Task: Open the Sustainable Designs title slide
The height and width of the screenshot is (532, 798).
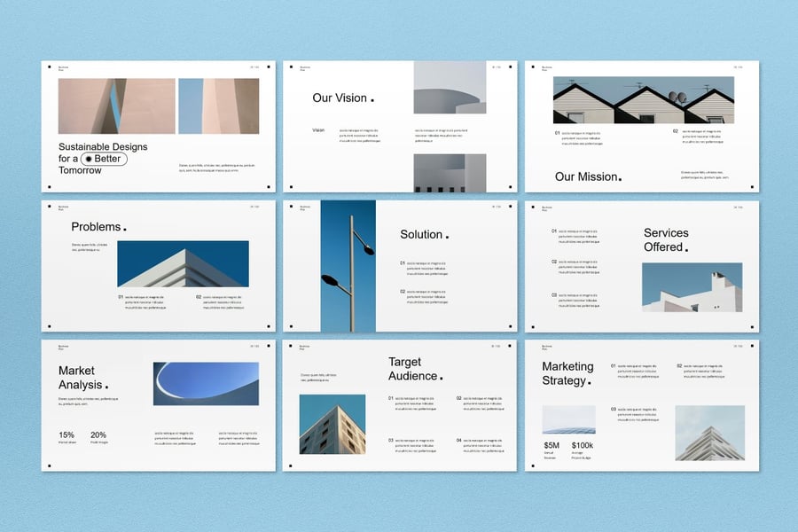Action: pyautogui.click(x=157, y=126)
